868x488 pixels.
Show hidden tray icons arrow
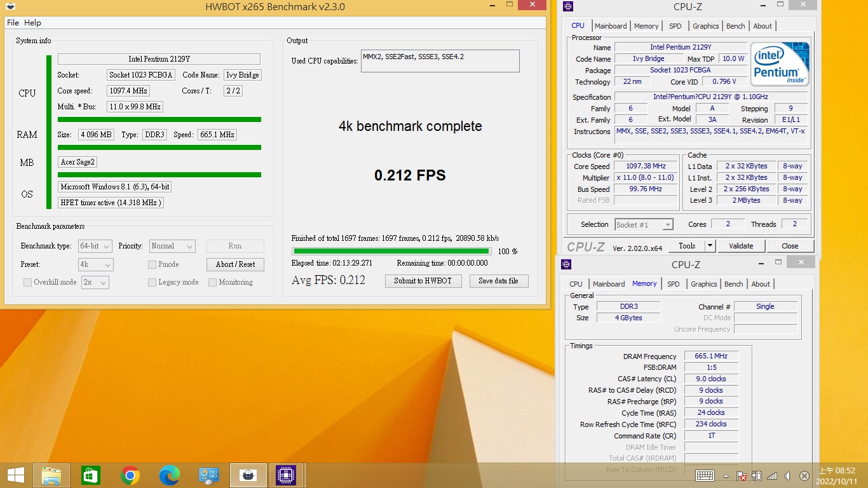726,475
